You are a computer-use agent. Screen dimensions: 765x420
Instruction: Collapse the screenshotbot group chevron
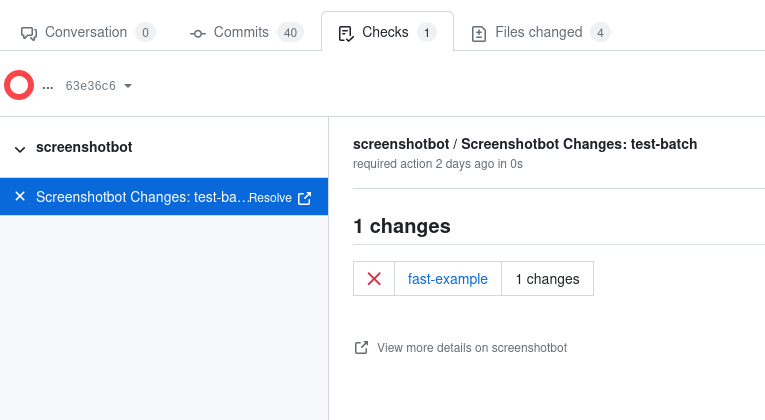coord(20,148)
